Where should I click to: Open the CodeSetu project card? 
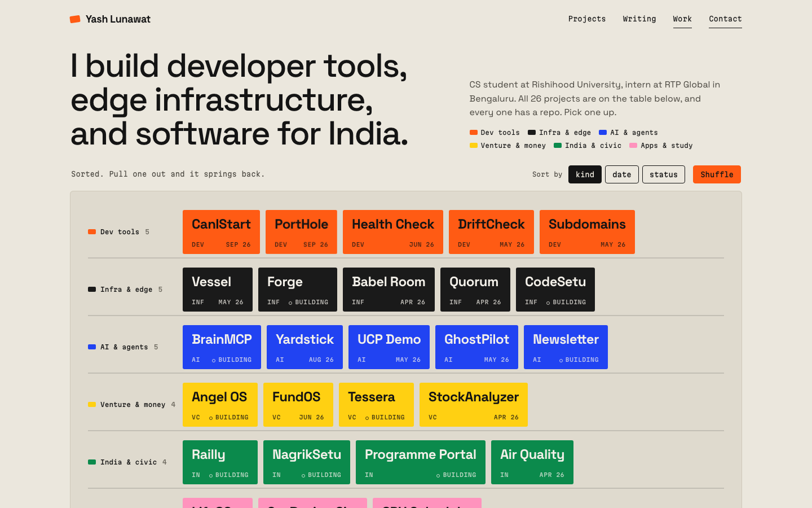coord(555,290)
